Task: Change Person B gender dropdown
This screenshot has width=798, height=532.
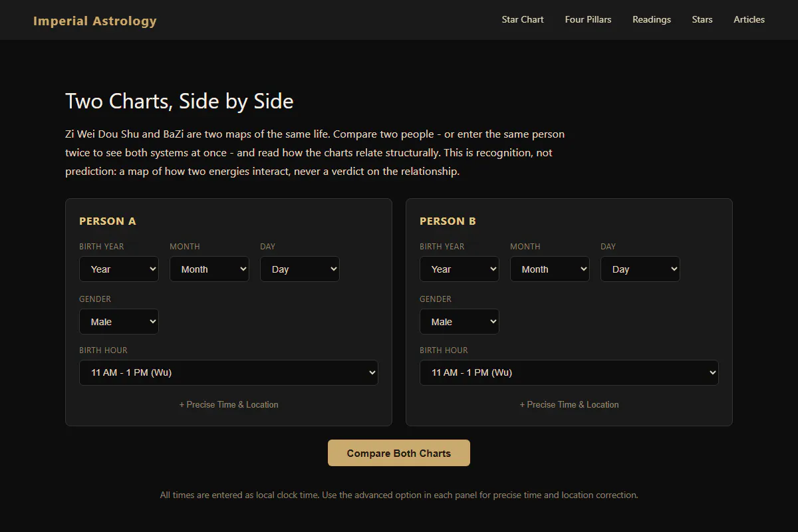Action: (x=460, y=322)
